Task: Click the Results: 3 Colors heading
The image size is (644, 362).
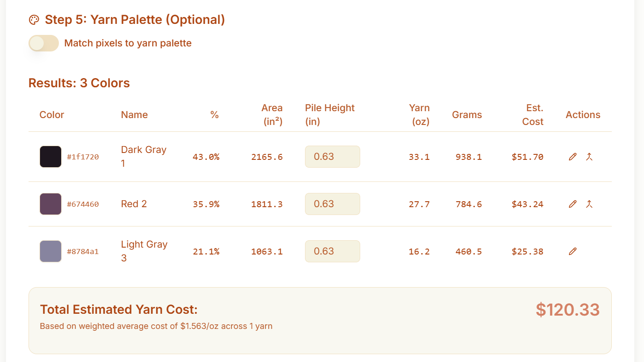Action: [79, 83]
